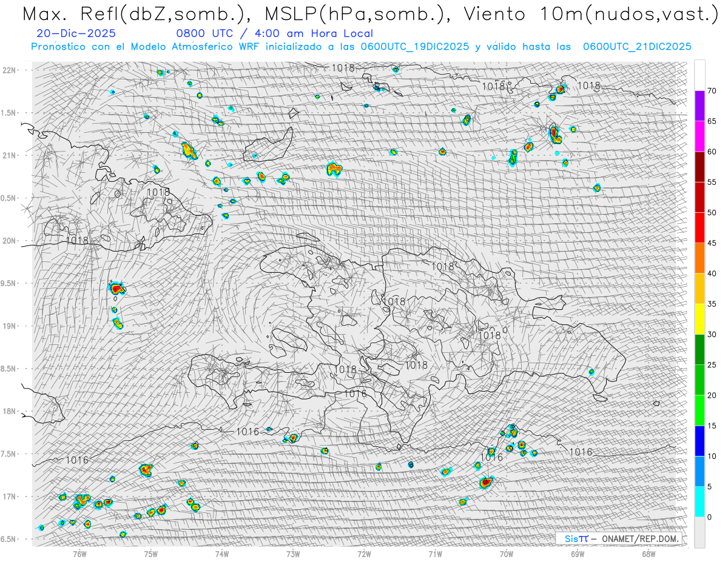This screenshot has width=728, height=562.
Task: Click the '74W' longitude label
Action: pyautogui.click(x=222, y=554)
